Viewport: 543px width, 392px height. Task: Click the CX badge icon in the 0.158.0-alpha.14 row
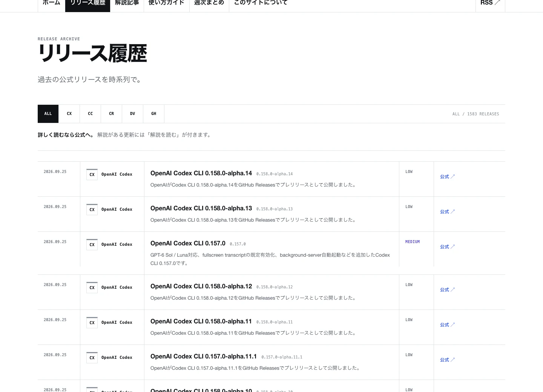click(x=92, y=175)
